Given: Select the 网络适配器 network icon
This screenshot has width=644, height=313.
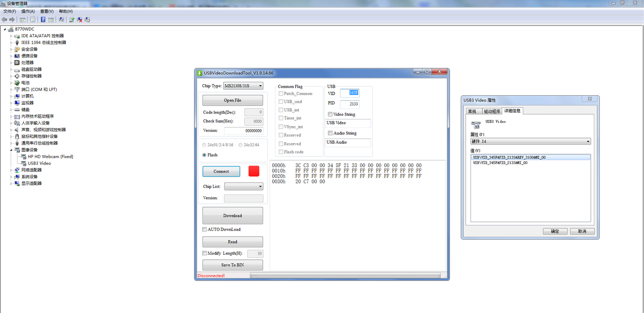Looking at the screenshot, I should pyautogui.click(x=17, y=170).
